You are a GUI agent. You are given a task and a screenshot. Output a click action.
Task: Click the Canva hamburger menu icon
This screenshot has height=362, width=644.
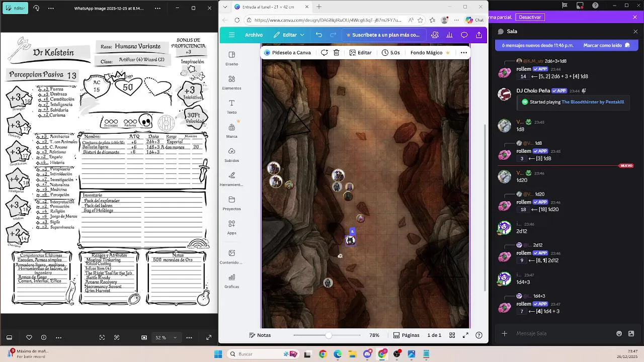click(231, 35)
